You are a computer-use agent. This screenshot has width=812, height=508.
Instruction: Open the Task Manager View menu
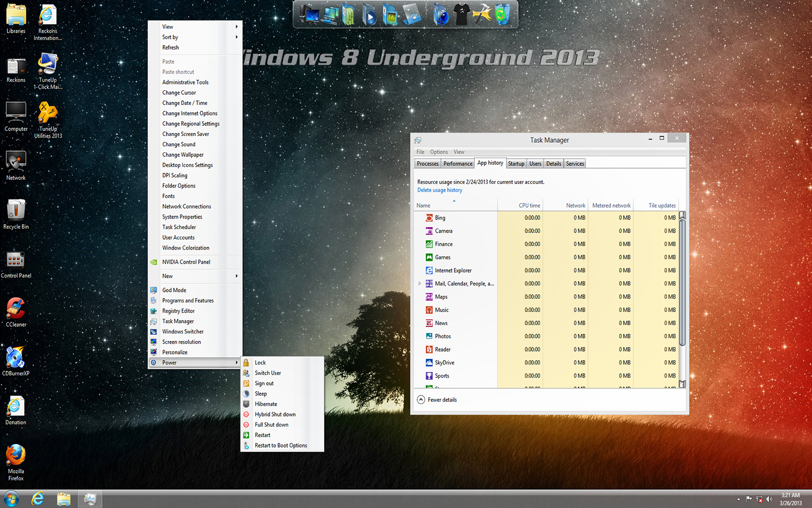coord(459,152)
